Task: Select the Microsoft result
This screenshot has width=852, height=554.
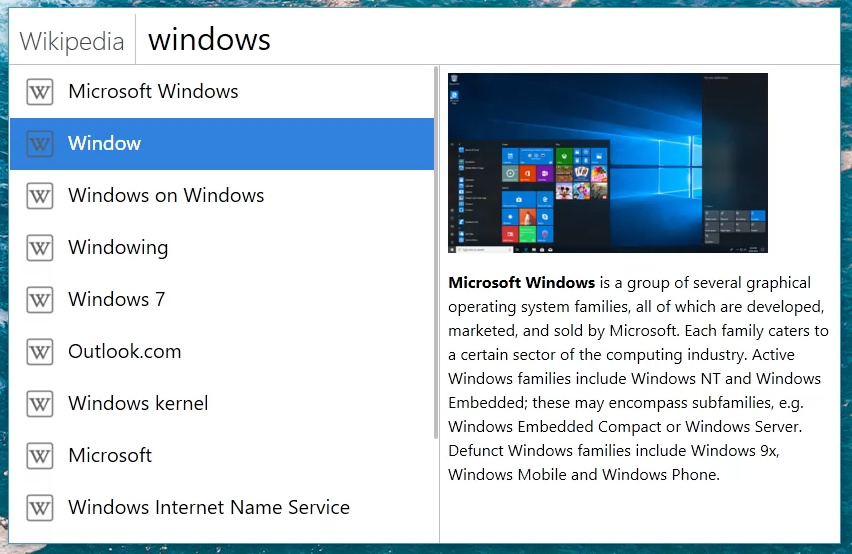Action: [222, 456]
